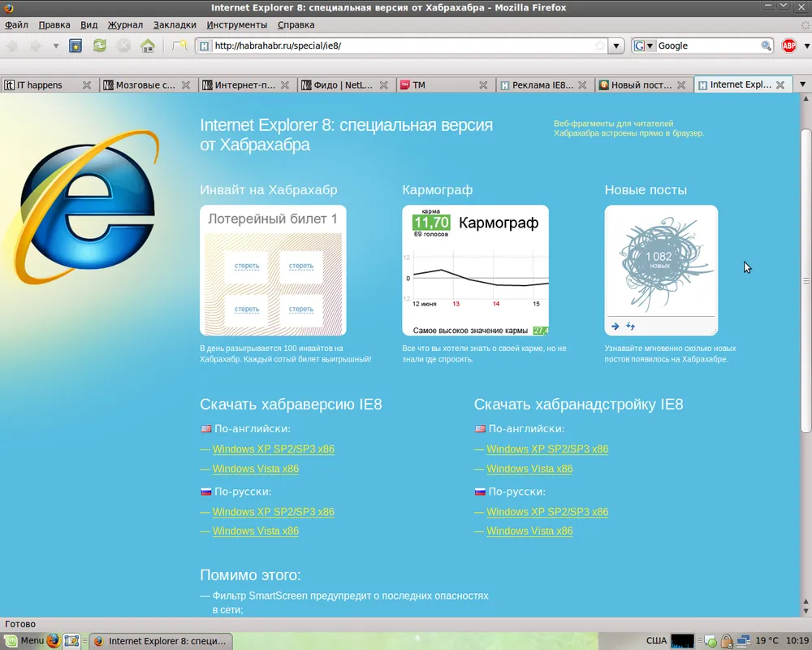
Task: Click the panel launcher next to Firefox
Action: (x=72, y=641)
